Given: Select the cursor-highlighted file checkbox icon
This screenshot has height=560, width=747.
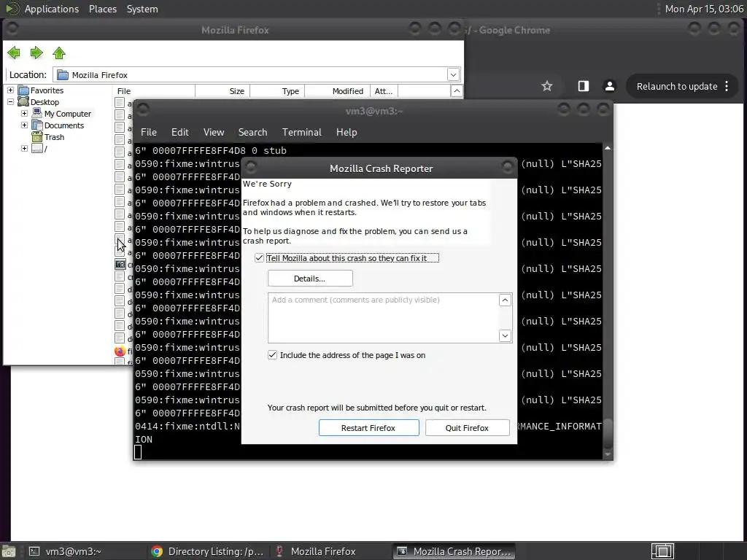Looking at the screenshot, I should pos(120,239).
